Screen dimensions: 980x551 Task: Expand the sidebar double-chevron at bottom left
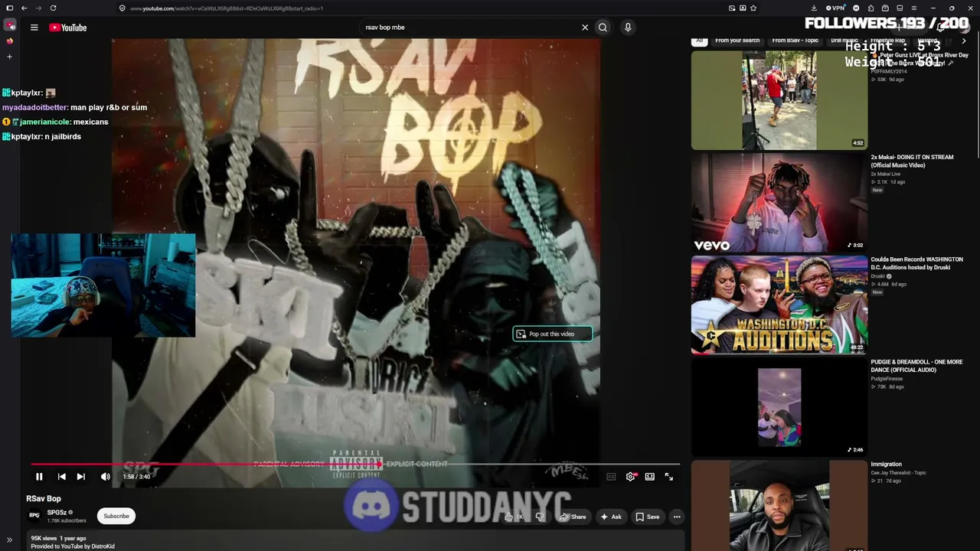point(9,540)
